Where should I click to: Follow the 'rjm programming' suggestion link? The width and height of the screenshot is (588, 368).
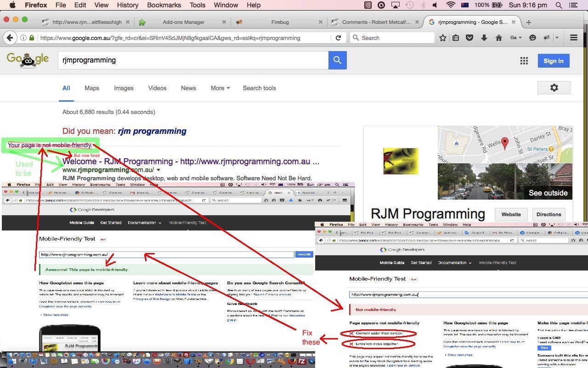click(x=152, y=131)
